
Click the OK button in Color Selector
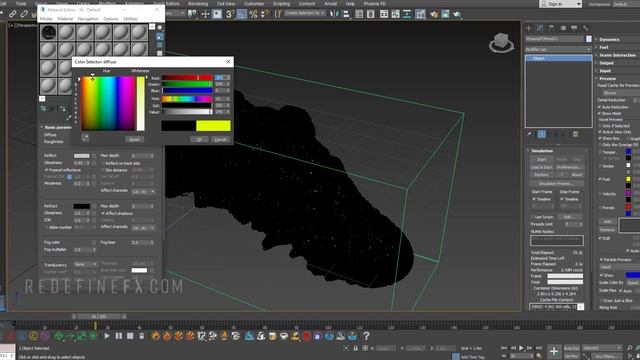pyautogui.click(x=199, y=139)
